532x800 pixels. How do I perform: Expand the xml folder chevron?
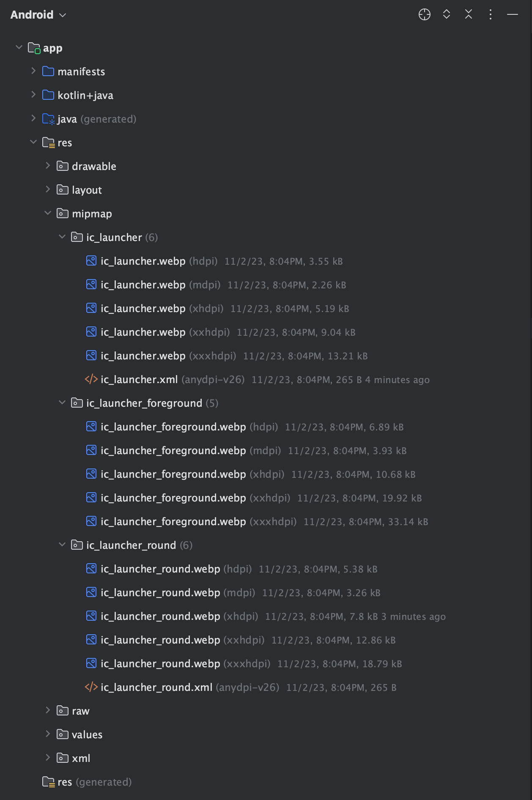pyautogui.click(x=47, y=758)
